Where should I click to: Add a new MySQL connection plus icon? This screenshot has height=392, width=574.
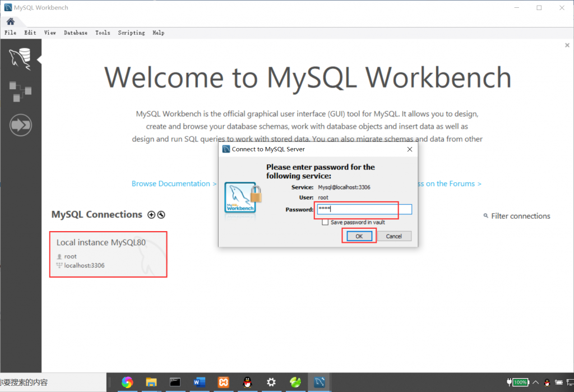pyautogui.click(x=151, y=215)
